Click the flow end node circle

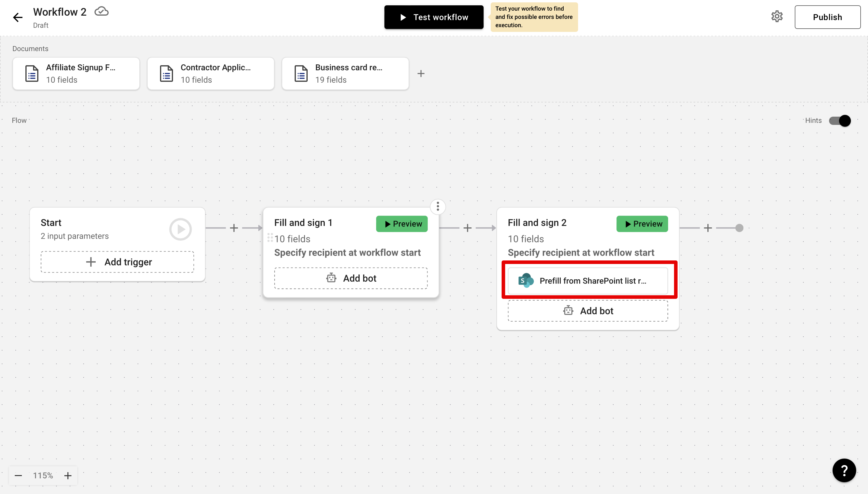click(740, 228)
